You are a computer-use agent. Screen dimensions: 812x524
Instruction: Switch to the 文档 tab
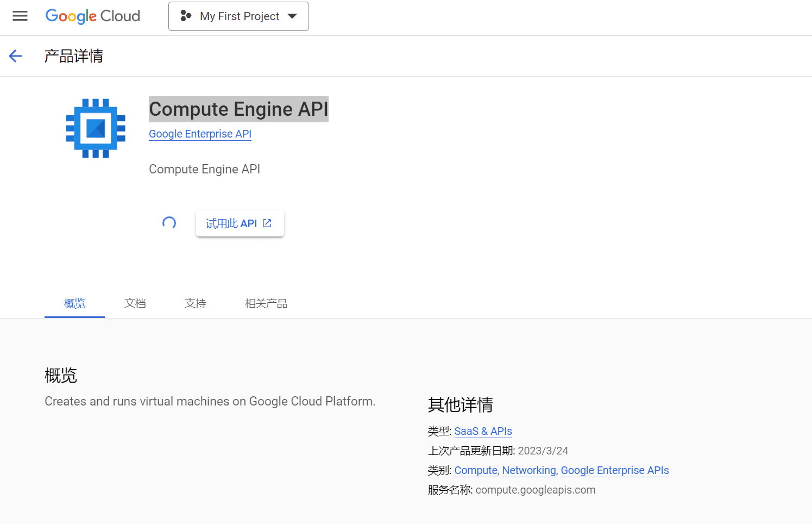(135, 303)
